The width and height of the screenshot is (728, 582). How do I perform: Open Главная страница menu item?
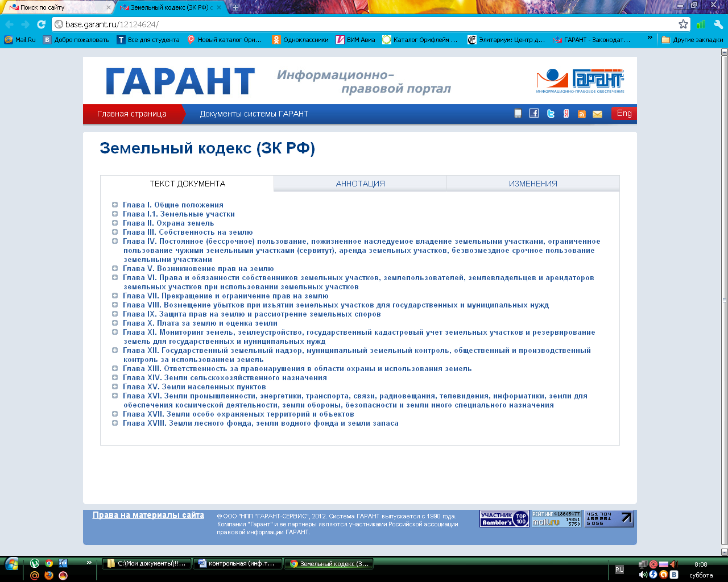pos(132,114)
